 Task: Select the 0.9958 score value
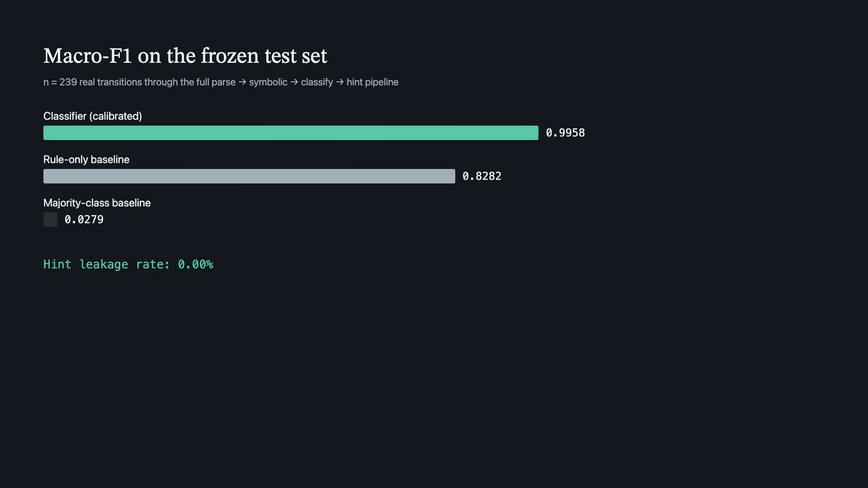coord(565,133)
